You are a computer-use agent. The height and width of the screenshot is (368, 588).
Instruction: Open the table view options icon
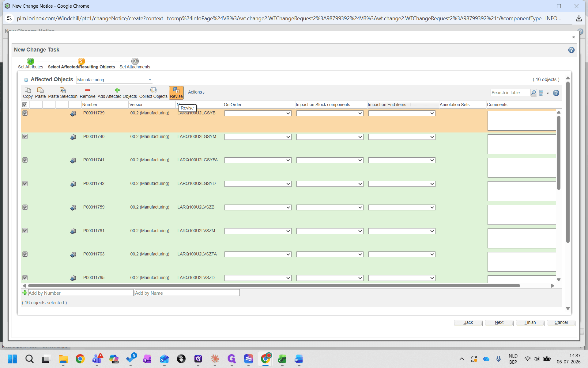[541, 93]
